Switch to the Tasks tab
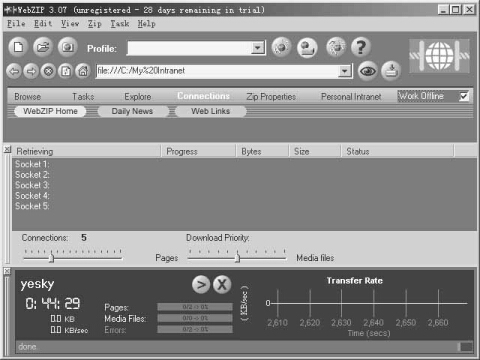480x360 pixels. [83, 97]
